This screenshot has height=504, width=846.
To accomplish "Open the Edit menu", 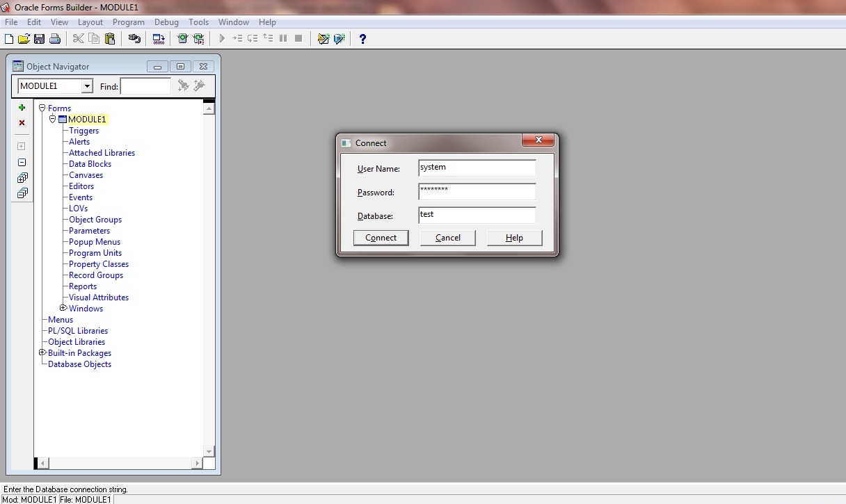I will click(x=34, y=22).
